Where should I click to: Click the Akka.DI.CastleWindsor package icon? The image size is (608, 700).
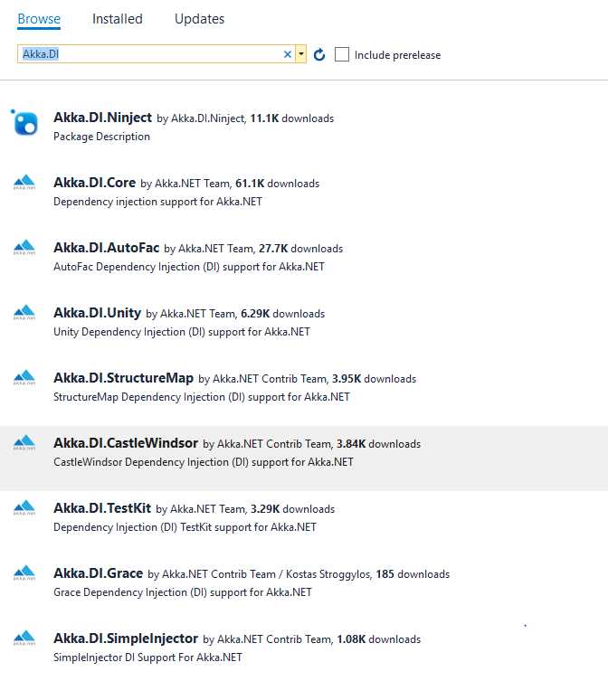click(24, 443)
